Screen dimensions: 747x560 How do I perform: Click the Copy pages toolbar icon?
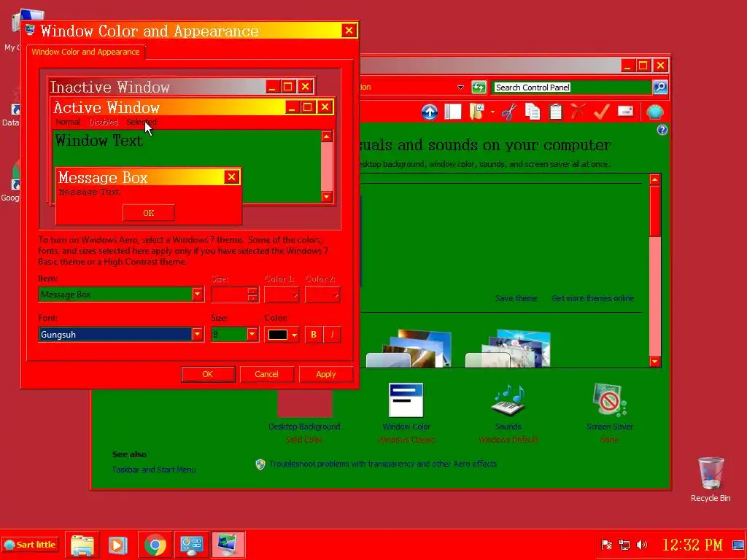pyautogui.click(x=532, y=112)
